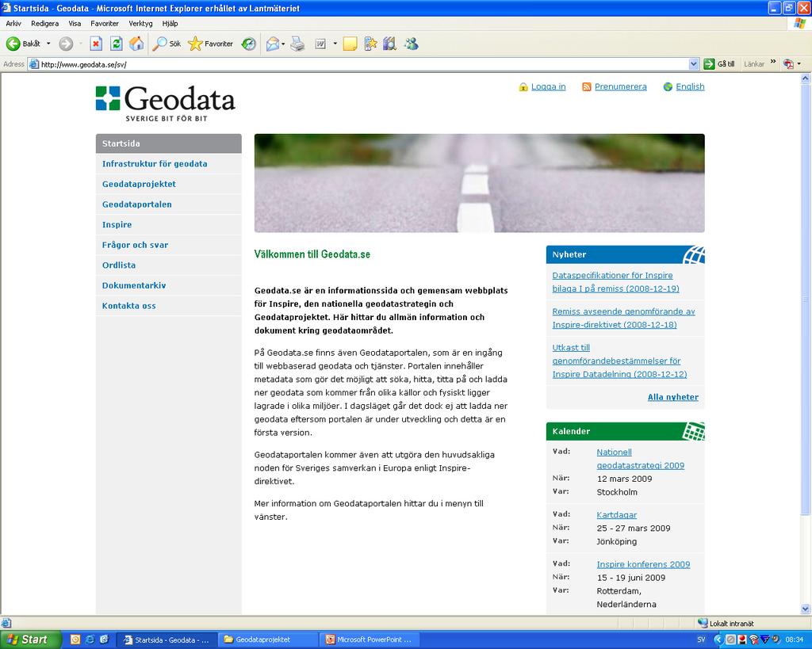812x649 pixels.
Task: Open the Redigera menu
Action: [44, 23]
